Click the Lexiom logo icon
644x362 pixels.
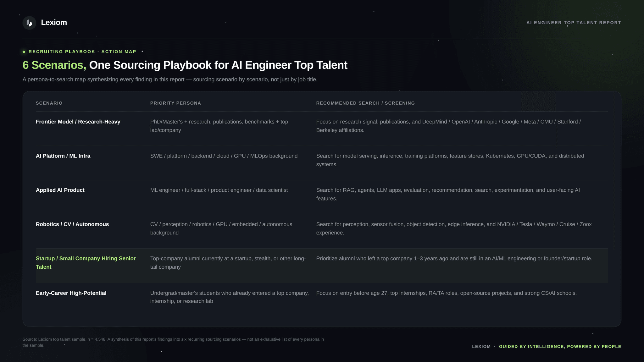click(29, 23)
